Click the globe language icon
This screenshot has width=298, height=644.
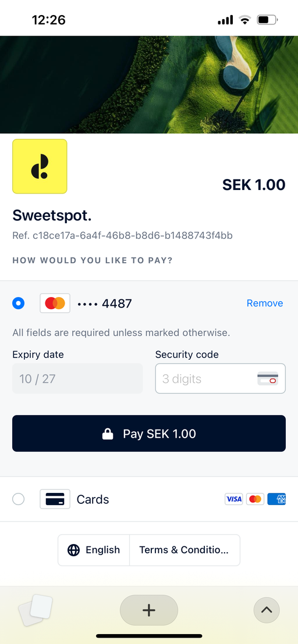[x=73, y=550]
